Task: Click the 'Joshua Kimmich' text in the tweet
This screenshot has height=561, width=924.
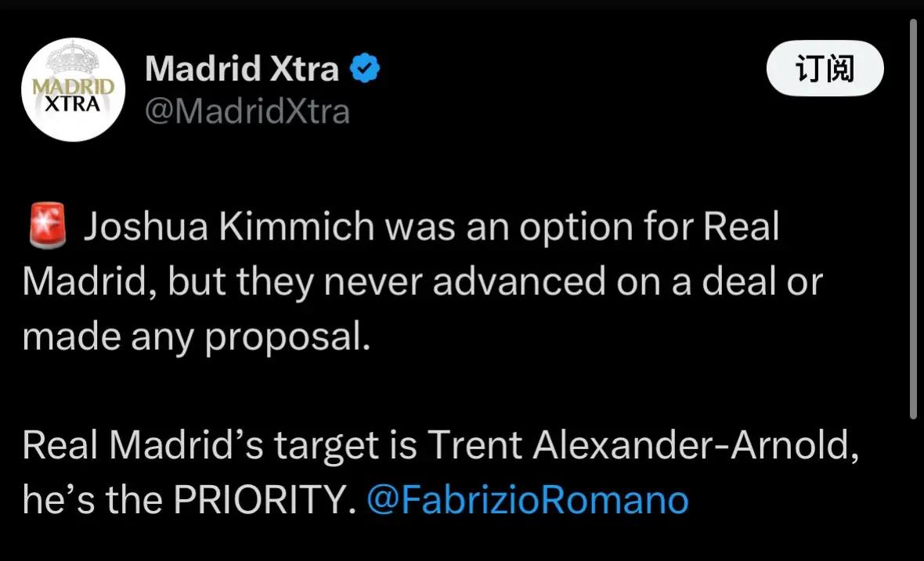Action: 229,226
